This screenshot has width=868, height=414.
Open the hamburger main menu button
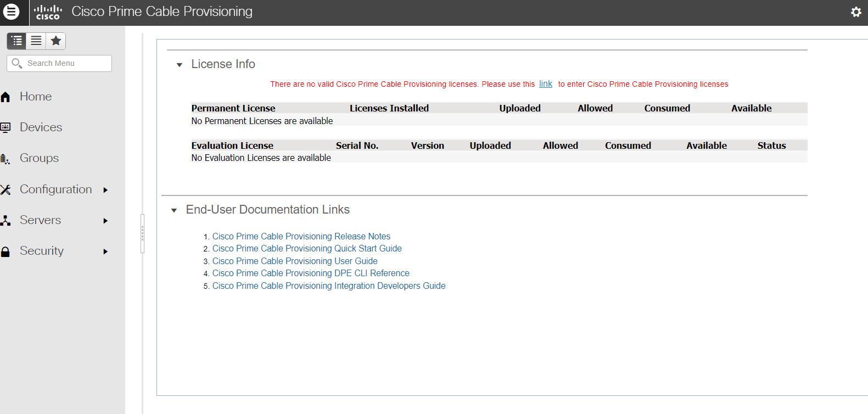(12, 12)
